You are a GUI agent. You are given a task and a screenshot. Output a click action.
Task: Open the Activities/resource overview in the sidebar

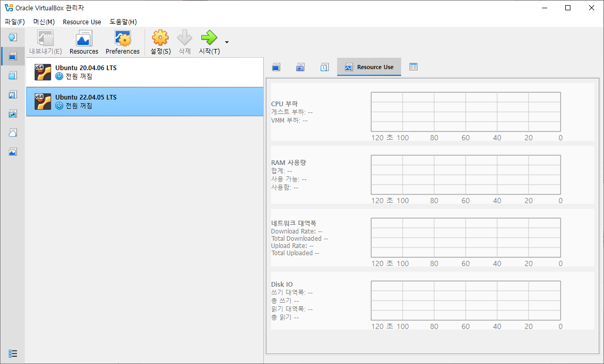tap(13, 152)
